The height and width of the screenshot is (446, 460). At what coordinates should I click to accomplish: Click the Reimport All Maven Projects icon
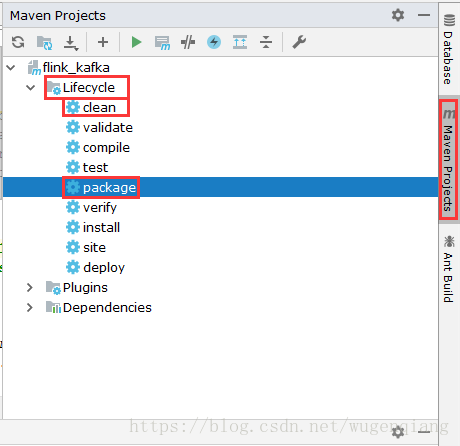point(18,42)
